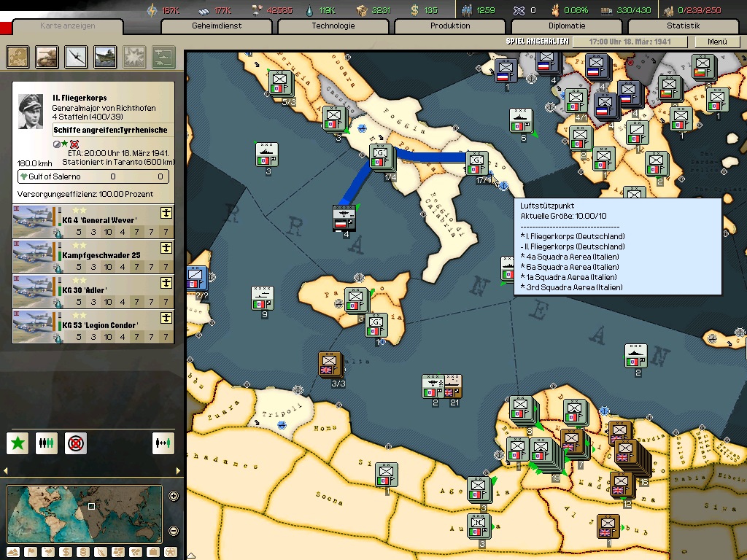Switch to the Produktion tab

(x=450, y=26)
